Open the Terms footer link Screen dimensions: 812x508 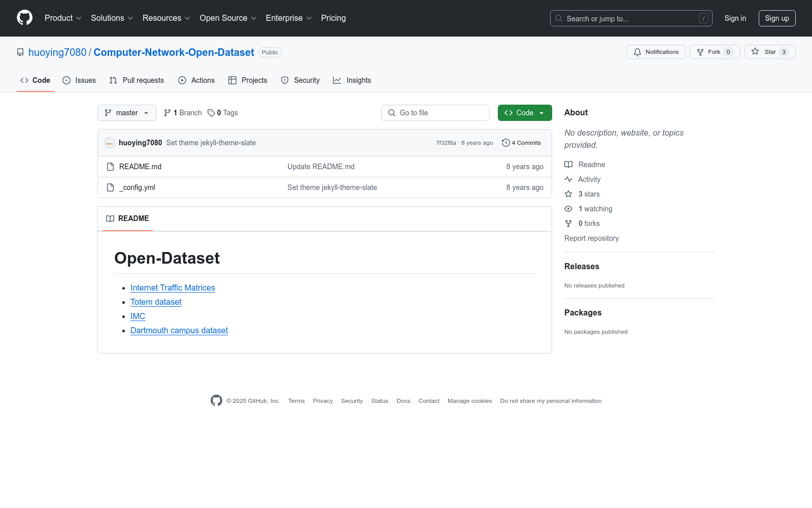coord(296,401)
